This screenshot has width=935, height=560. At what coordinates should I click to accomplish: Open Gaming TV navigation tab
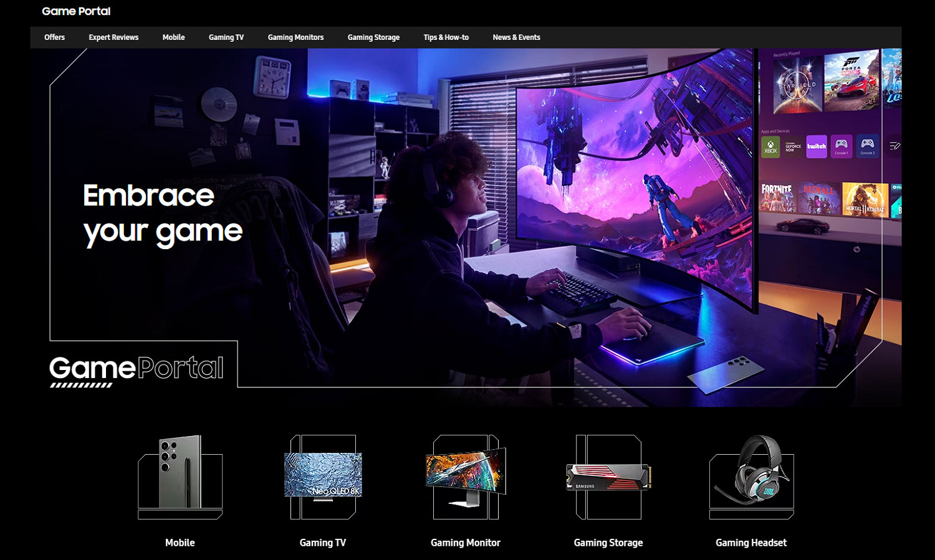226,37
